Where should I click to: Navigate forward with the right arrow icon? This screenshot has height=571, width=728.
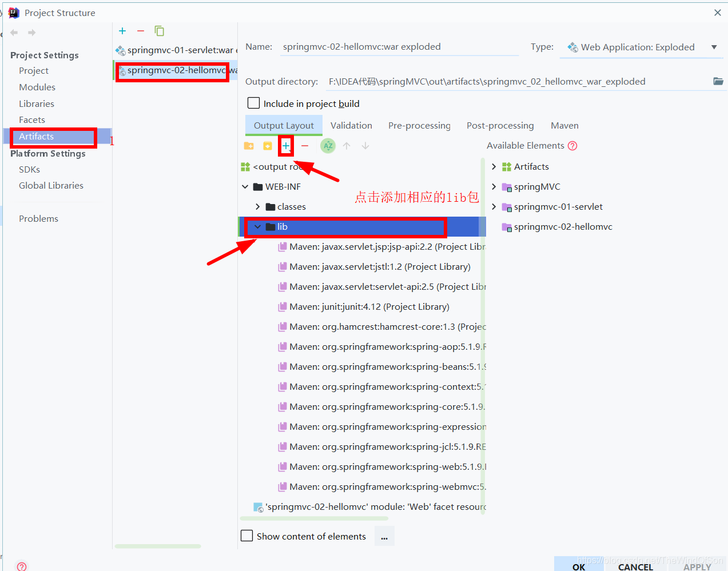(32, 33)
